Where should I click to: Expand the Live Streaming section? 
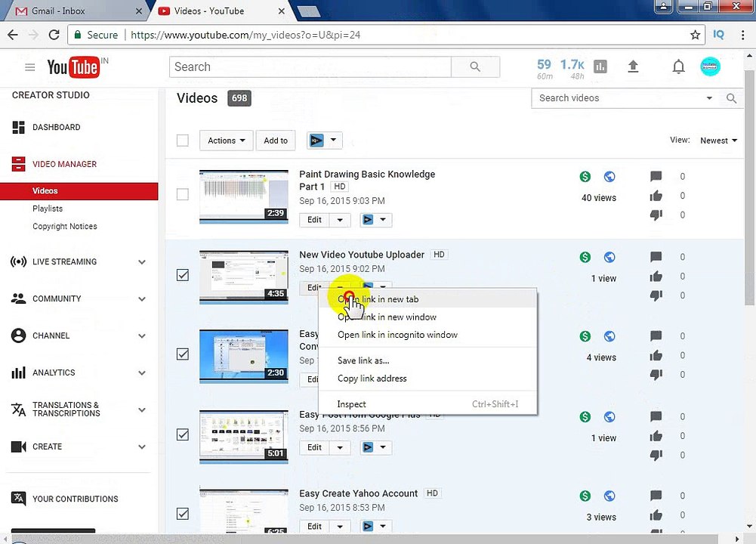click(x=142, y=262)
